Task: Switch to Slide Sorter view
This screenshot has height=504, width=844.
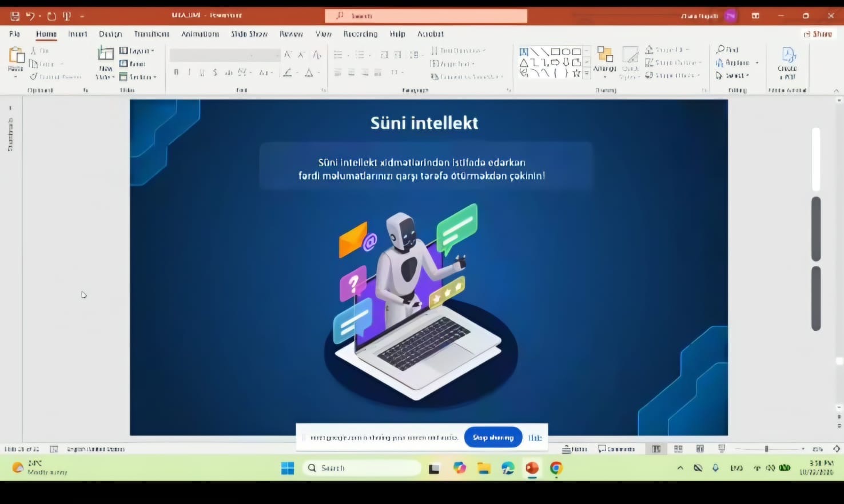Action: [x=678, y=449]
